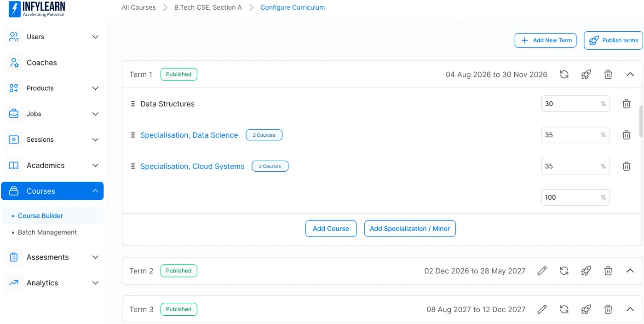Toggle the Term 2 panel chevron
Viewport: 644px width, 324px height.
tap(630, 271)
